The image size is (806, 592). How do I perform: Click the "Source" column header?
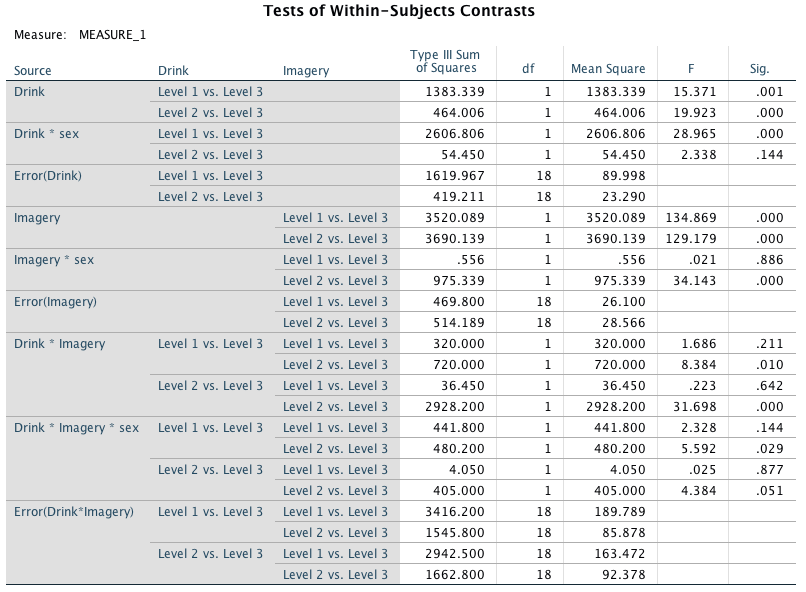33,70
